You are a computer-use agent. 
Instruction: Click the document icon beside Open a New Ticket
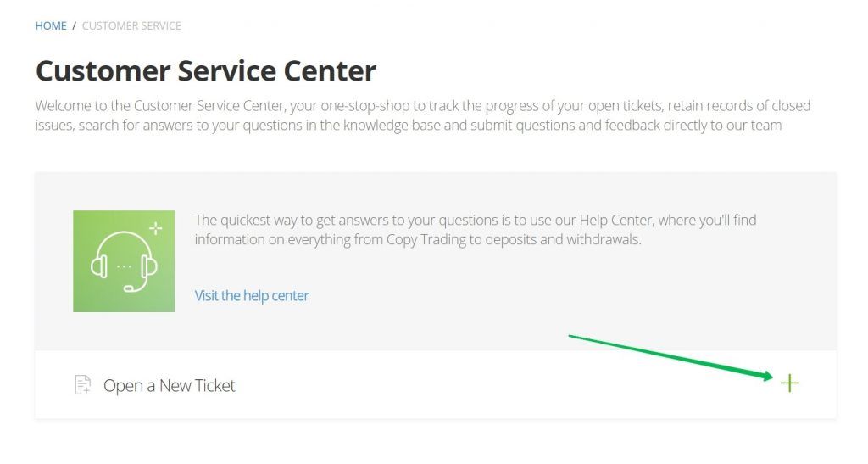tap(82, 385)
